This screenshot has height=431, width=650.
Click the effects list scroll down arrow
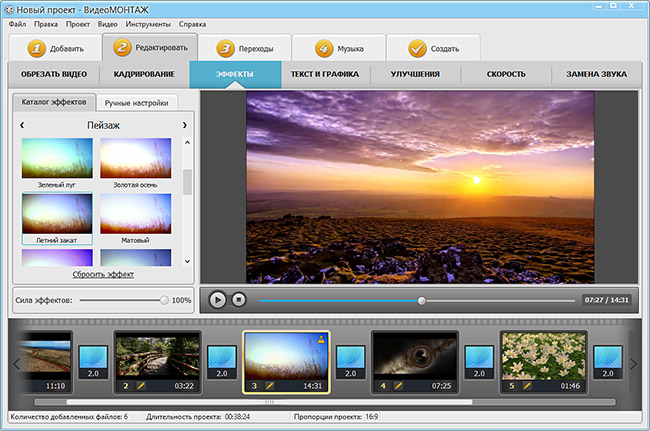pos(187,261)
